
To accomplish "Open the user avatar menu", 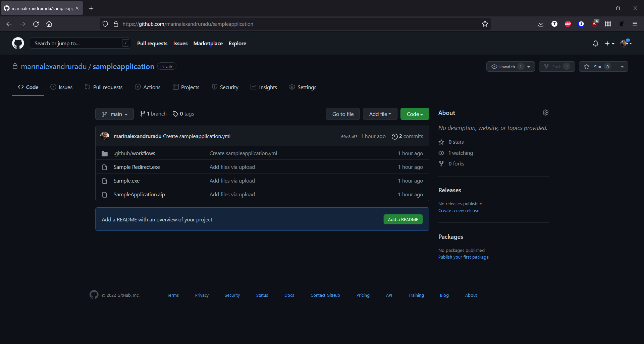I will click(626, 43).
